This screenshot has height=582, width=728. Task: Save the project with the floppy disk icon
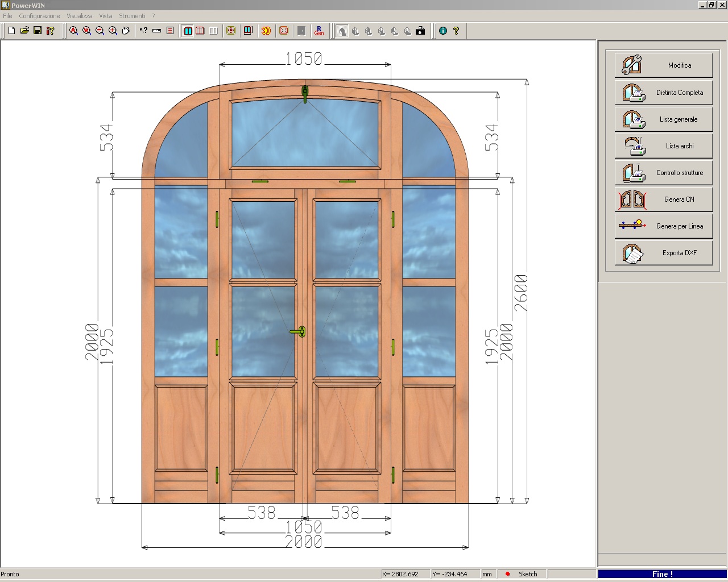point(38,31)
